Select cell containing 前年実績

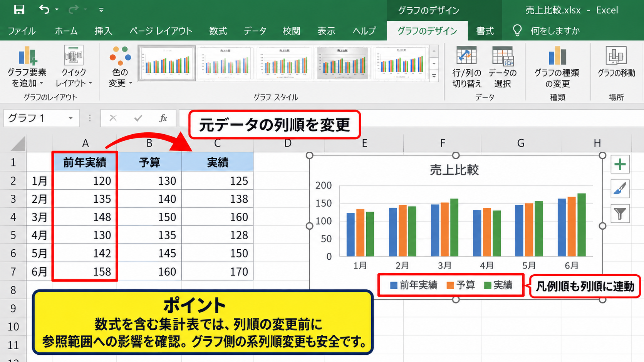(85, 162)
